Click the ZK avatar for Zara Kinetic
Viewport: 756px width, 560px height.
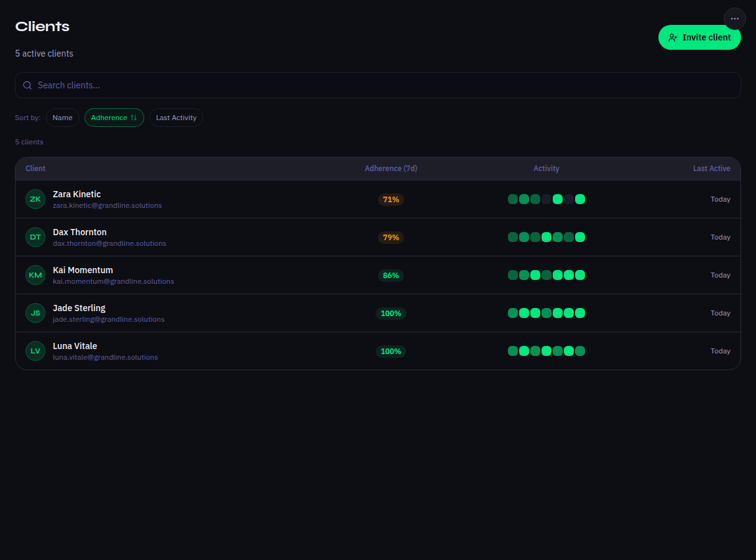tap(35, 199)
